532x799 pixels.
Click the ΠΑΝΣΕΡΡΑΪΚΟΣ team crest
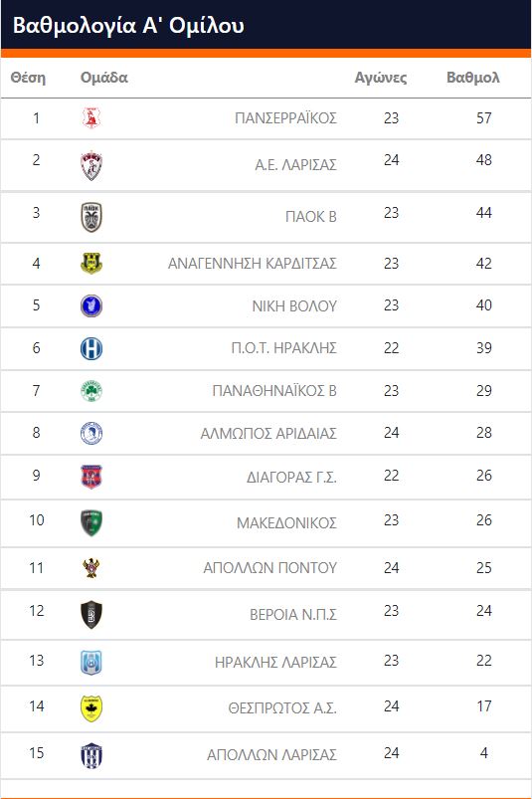tap(91, 117)
